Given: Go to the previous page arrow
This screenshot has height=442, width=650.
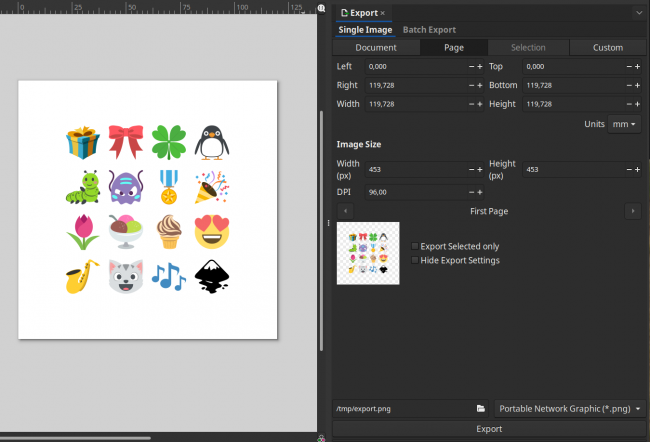Looking at the screenshot, I should (x=345, y=211).
